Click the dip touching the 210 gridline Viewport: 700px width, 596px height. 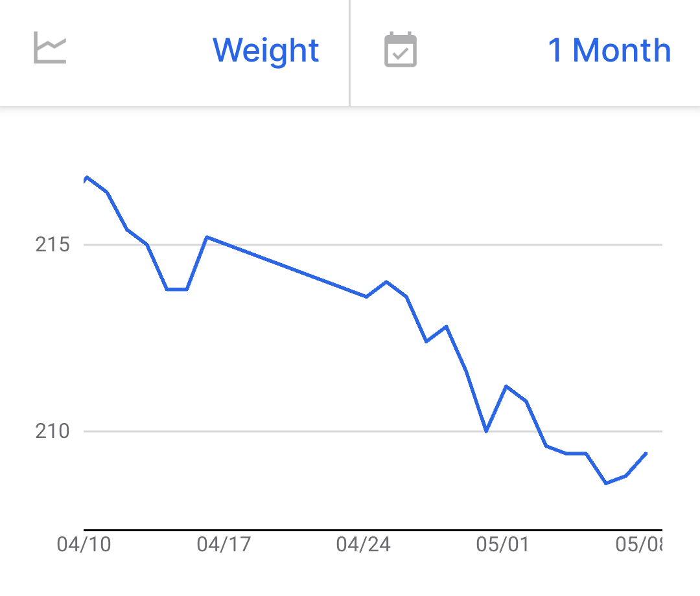486,431
